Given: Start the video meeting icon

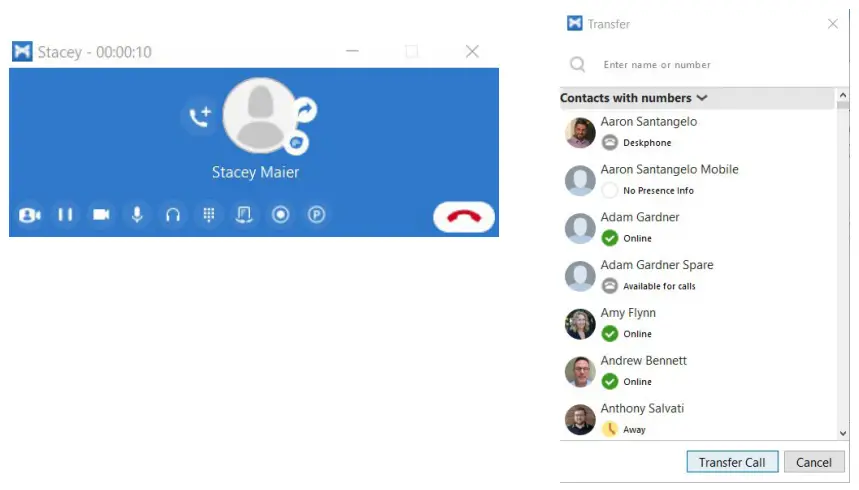Looking at the screenshot, I should (x=29, y=215).
